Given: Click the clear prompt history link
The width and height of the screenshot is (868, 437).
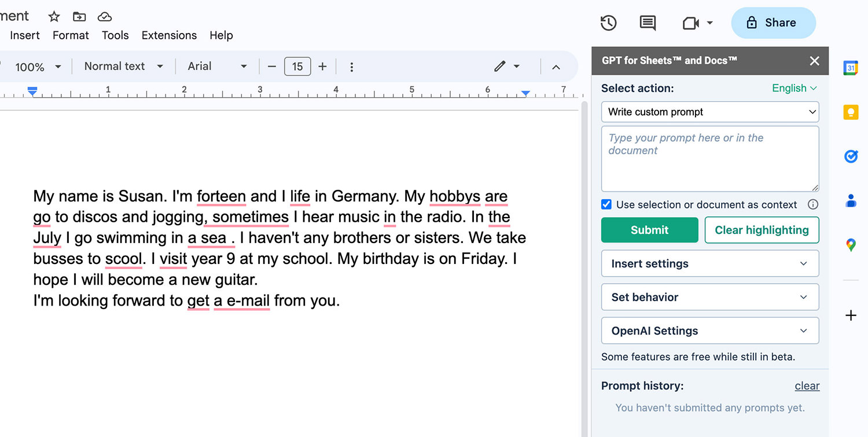Looking at the screenshot, I should 807,386.
